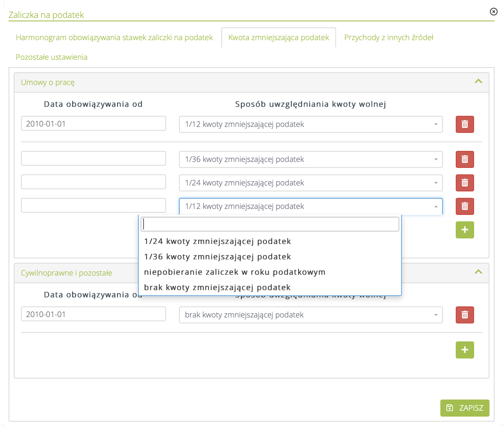Add new row in Cywilnoprawne i pozostałe
The image size is (504, 429).
pos(465,350)
